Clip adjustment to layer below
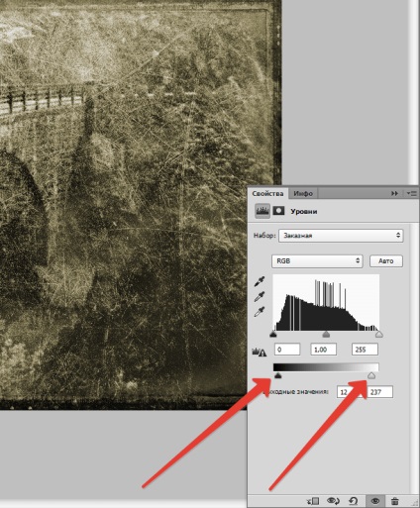The width and height of the screenshot is (420, 508). pos(313,501)
